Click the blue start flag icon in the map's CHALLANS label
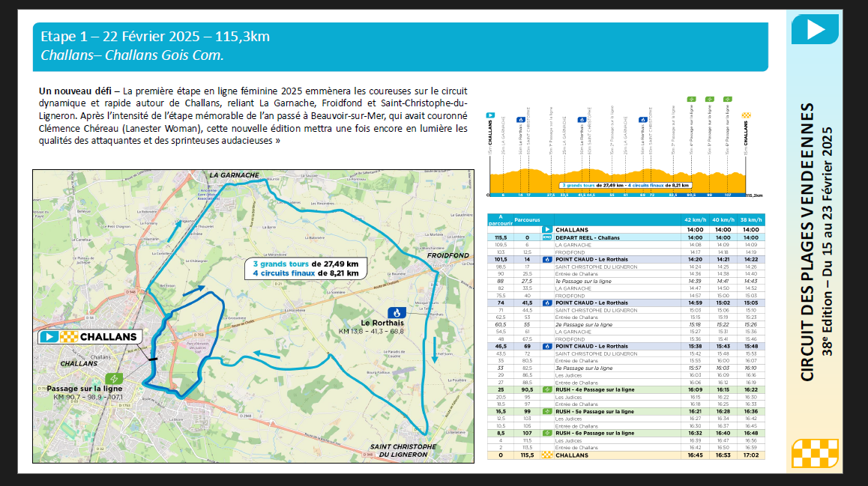 (49, 337)
